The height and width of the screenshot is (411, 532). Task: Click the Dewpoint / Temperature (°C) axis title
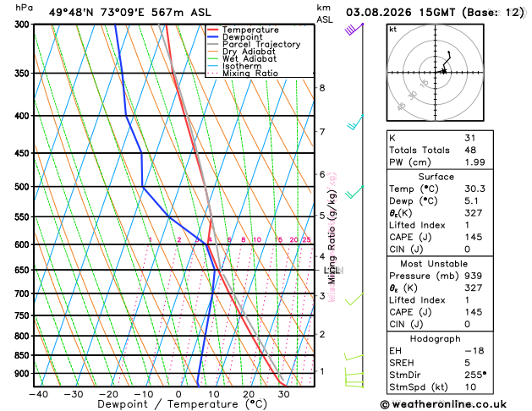[183, 404]
